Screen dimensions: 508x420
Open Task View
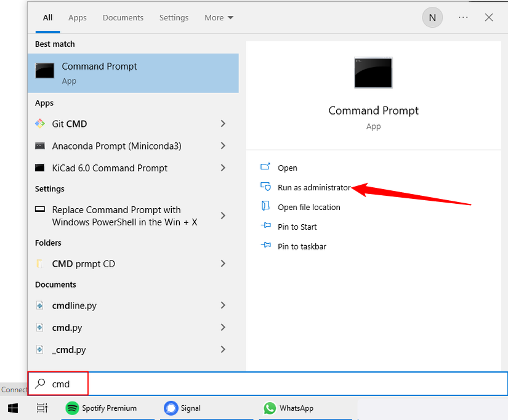click(41, 408)
